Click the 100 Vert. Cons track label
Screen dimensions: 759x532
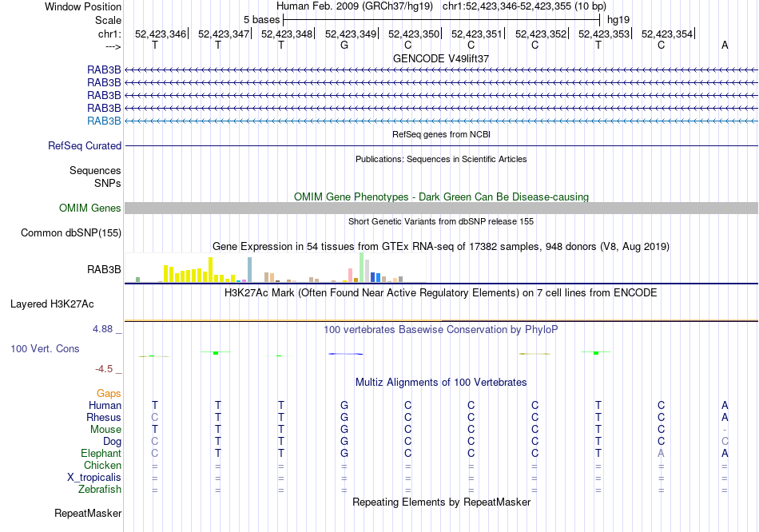[45, 348]
